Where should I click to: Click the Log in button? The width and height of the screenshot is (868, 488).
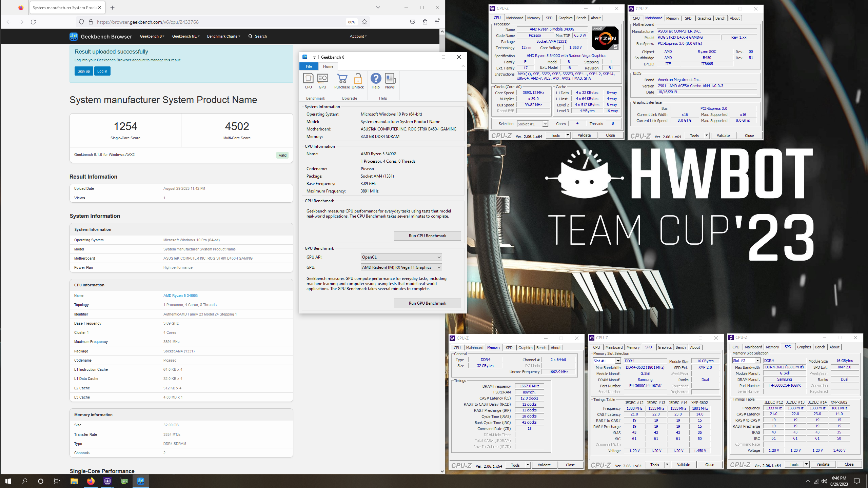pos(102,71)
